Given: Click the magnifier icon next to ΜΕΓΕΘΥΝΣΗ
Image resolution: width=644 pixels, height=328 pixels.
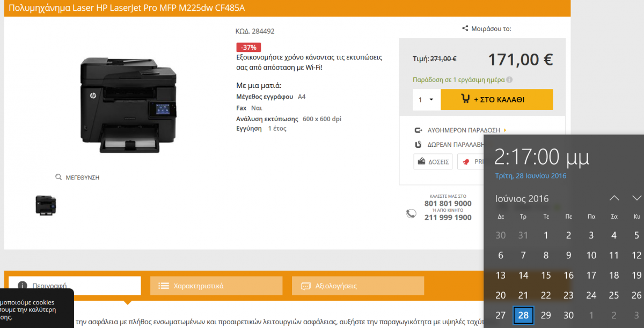Looking at the screenshot, I should (58, 177).
